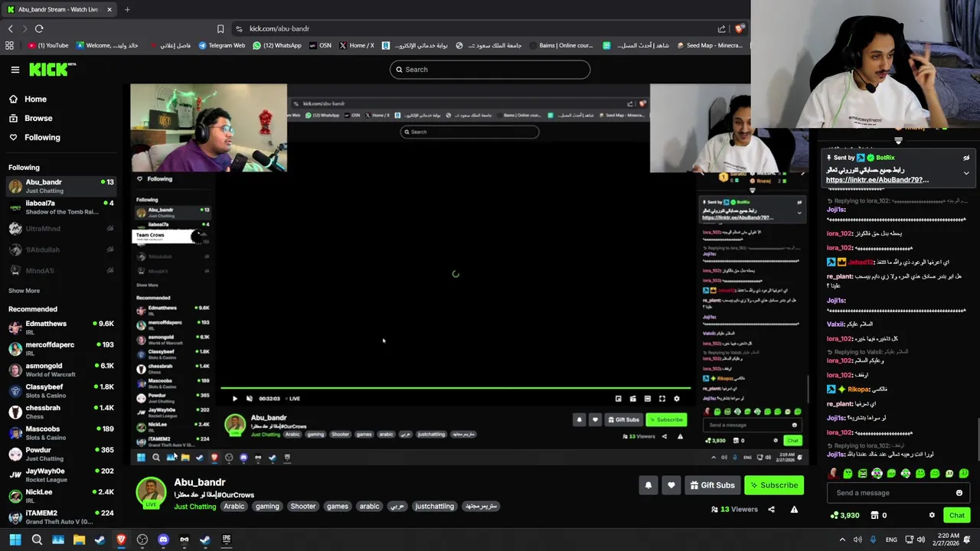Collapse the pinned message chevron
The width and height of the screenshot is (980, 551).
[966, 173]
